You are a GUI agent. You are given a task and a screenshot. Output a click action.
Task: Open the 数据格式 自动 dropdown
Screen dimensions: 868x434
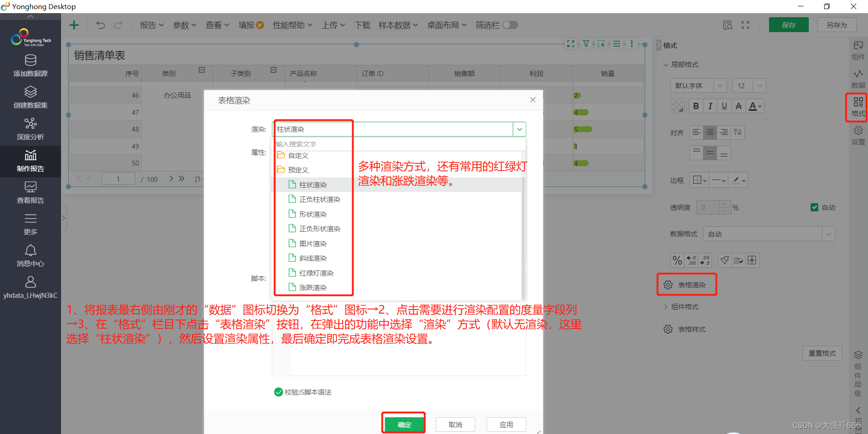(x=828, y=234)
